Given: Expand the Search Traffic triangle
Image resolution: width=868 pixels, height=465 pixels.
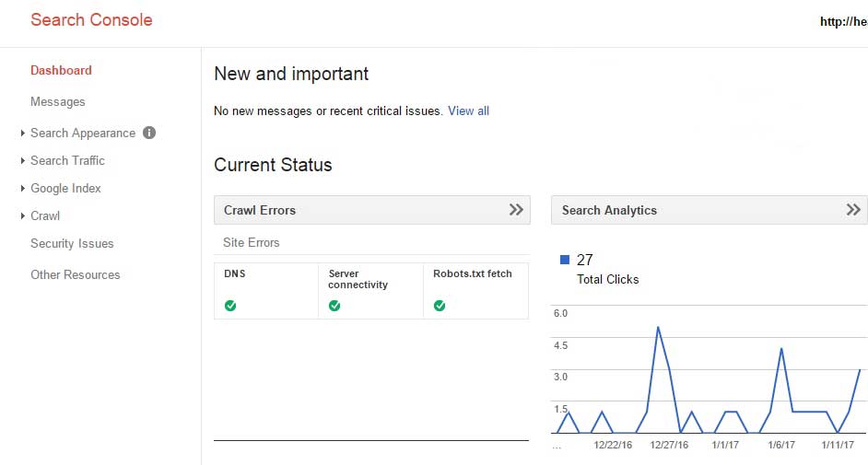Looking at the screenshot, I should (23, 160).
